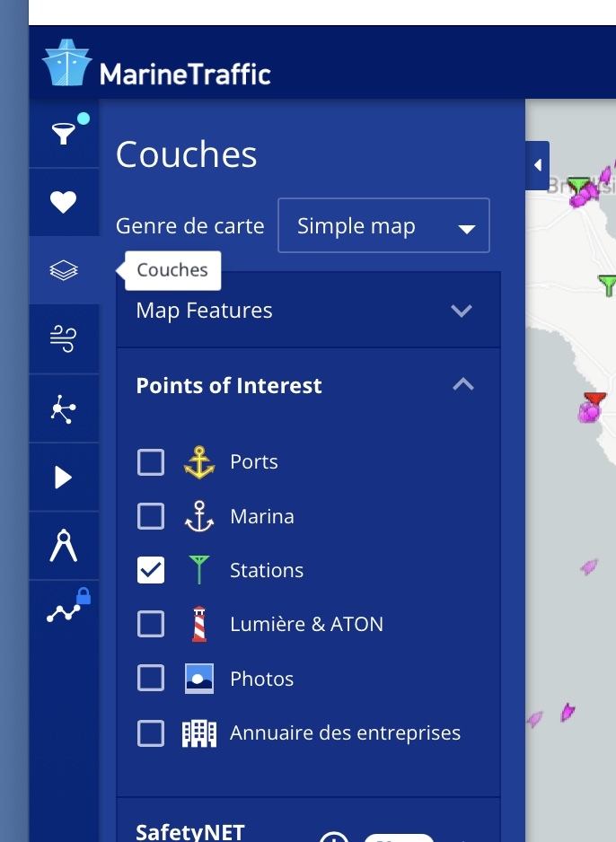Click the MarineTraffic ship logo
The width and height of the screenshot is (616, 842).
[x=66, y=62]
